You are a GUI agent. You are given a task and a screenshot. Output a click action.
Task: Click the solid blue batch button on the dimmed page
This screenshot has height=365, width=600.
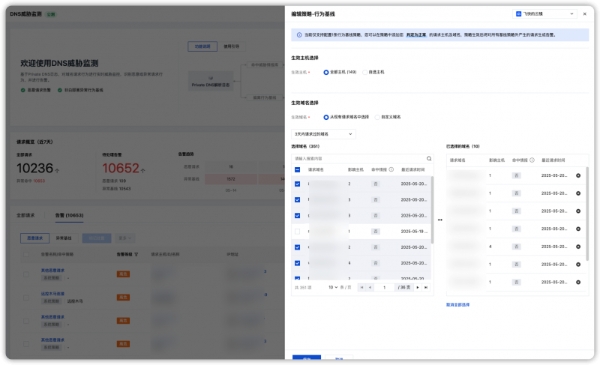[96, 238]
